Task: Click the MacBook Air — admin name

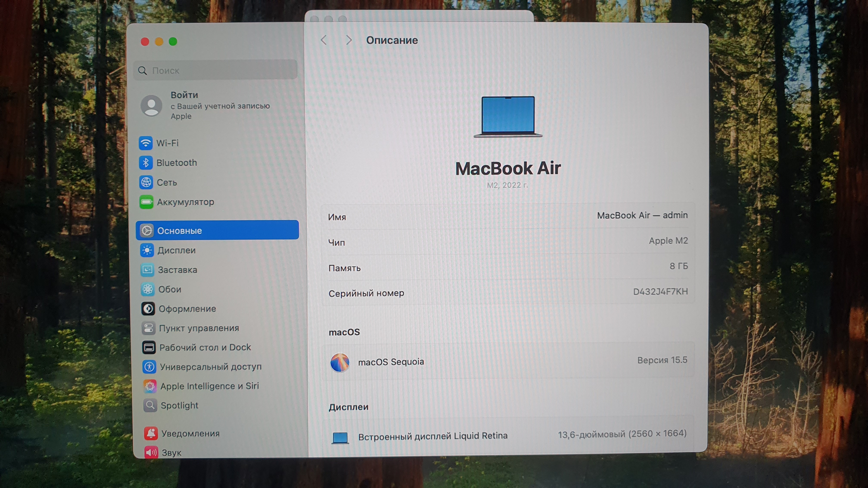Action: coord(642,215)
